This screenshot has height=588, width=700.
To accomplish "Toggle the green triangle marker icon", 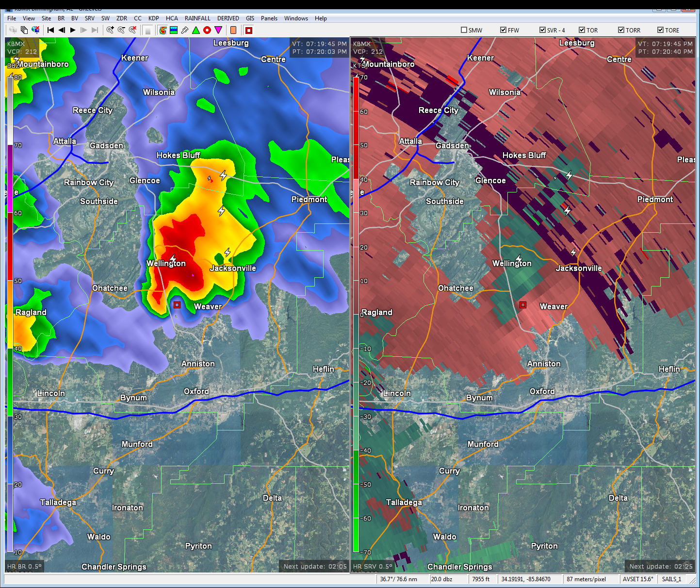I will (x=196, y=30).
